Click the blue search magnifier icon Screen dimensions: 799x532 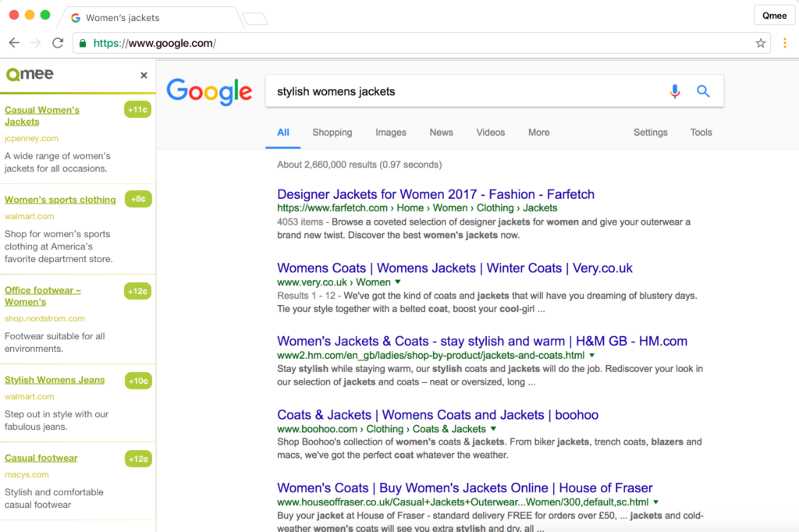703,91
